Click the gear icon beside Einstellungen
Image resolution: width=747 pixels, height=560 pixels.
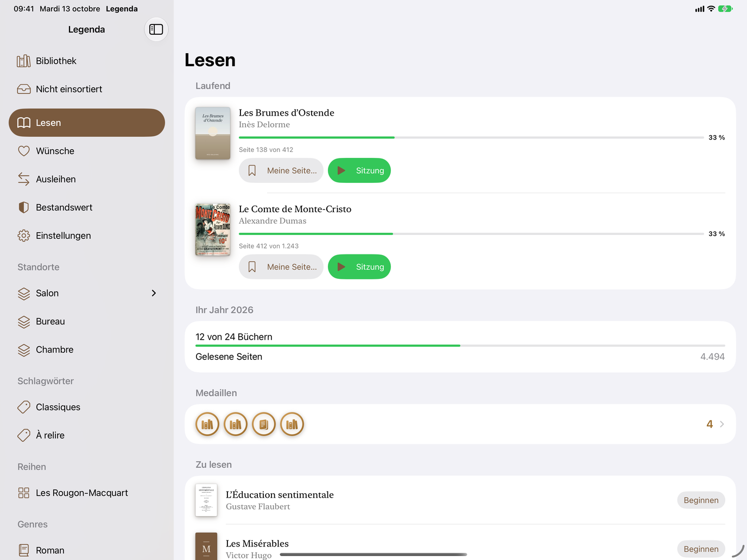click(x=24, y=236)
